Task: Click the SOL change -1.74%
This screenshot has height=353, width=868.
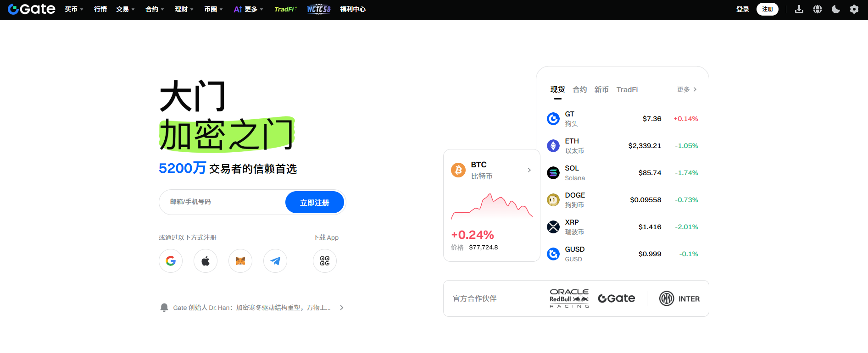Action: click(x=686, y=173)
